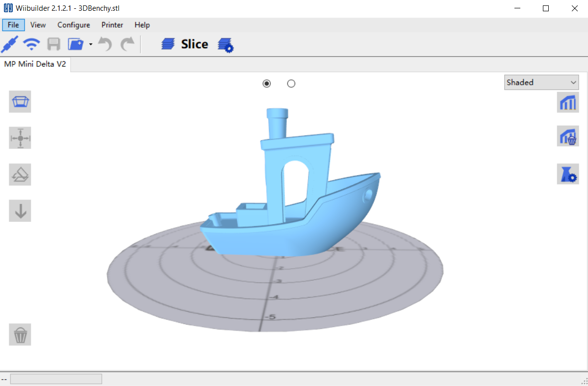This screenshot has width=588, height=386.
Task: Select the move model arrows tool
Action: point(20,138)
